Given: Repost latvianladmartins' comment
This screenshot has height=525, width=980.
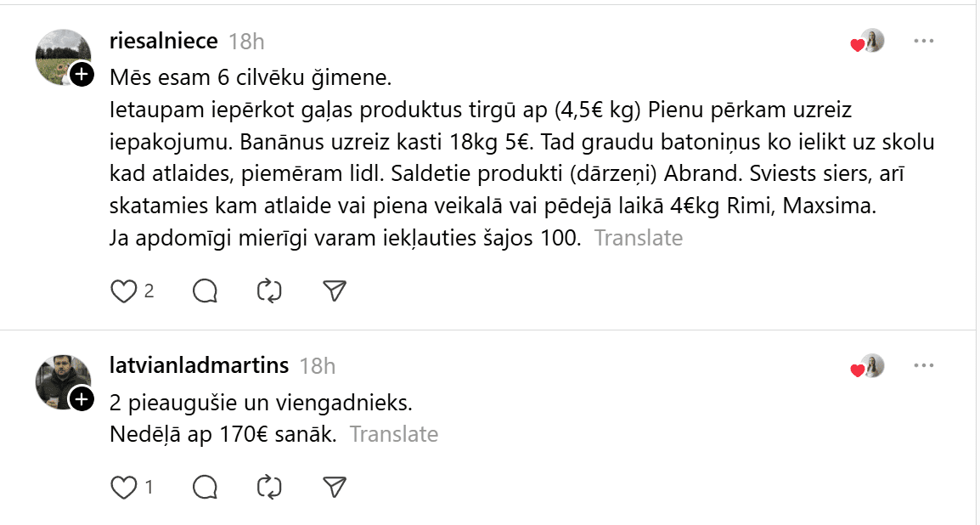Looking at the screenshot, I should tap(269, 487).
